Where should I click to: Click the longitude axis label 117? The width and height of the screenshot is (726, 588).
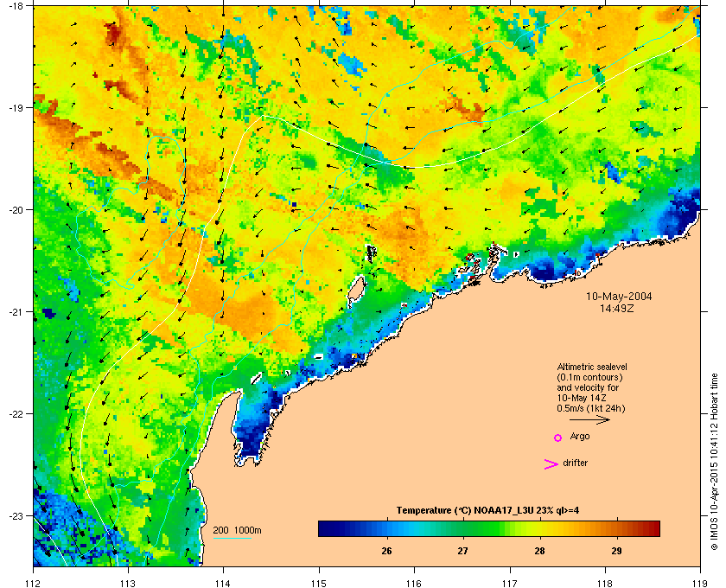[x=509, y=583]
